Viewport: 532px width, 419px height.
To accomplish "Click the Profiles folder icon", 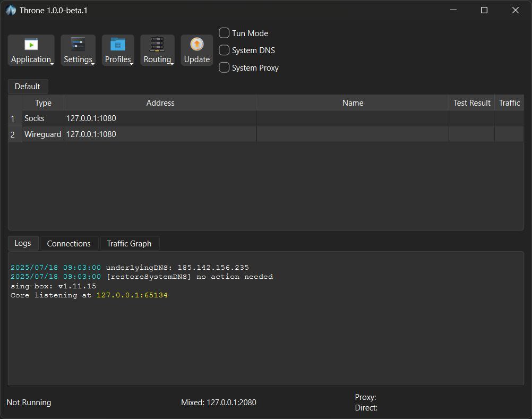I will point(118,45).
